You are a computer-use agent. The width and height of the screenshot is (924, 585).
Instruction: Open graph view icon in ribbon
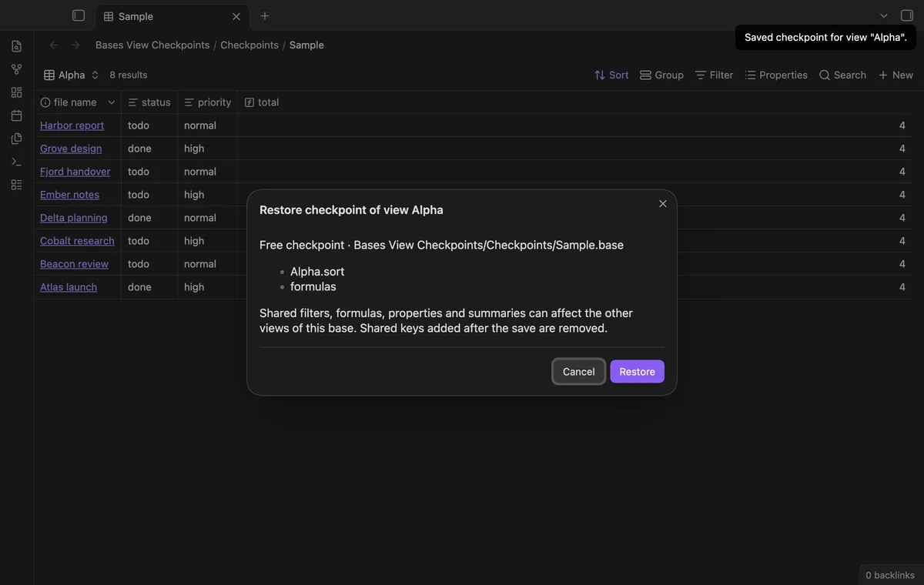pos(16,69)
